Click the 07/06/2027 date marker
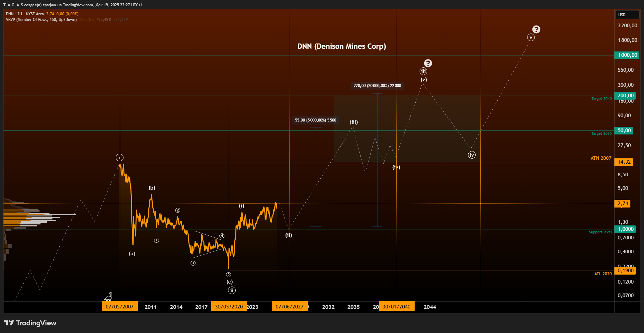The width and height of the screenshot is (644, 333). coord(289,306)
